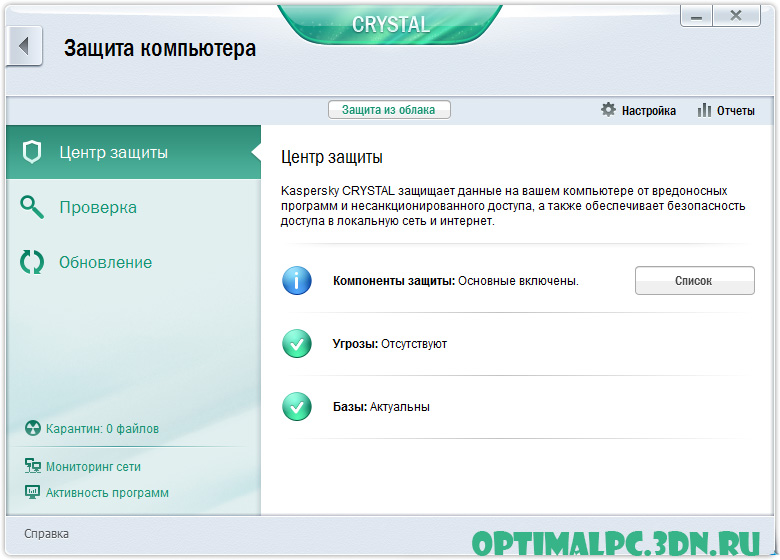Click the network monitor icon
The width and height of the screenshot is (780, 560).
point(33,466)
